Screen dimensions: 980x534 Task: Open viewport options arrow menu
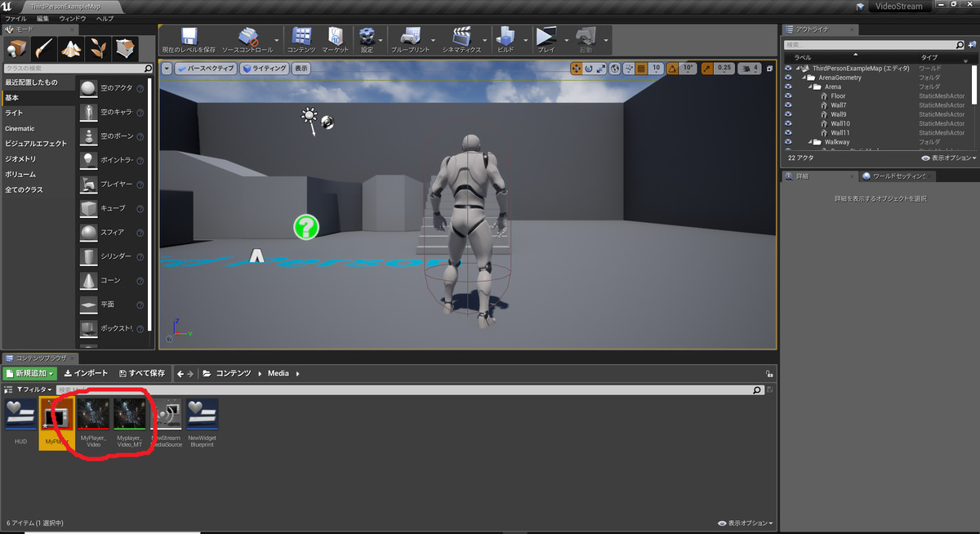pos(167,69)
